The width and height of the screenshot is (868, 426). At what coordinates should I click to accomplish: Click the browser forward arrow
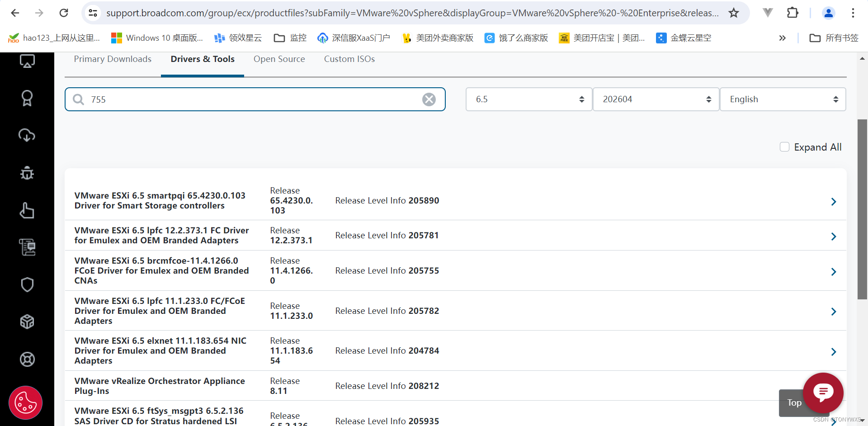click(x=39, y=13)
